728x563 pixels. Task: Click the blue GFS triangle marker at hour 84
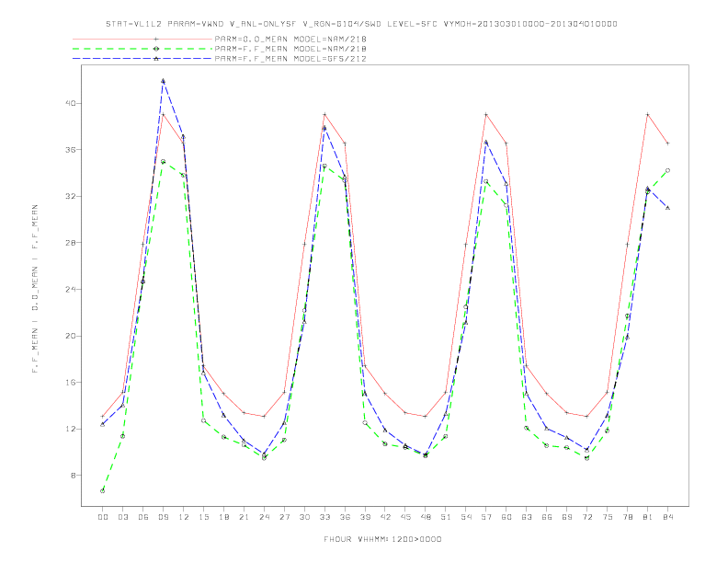[667, 208]
